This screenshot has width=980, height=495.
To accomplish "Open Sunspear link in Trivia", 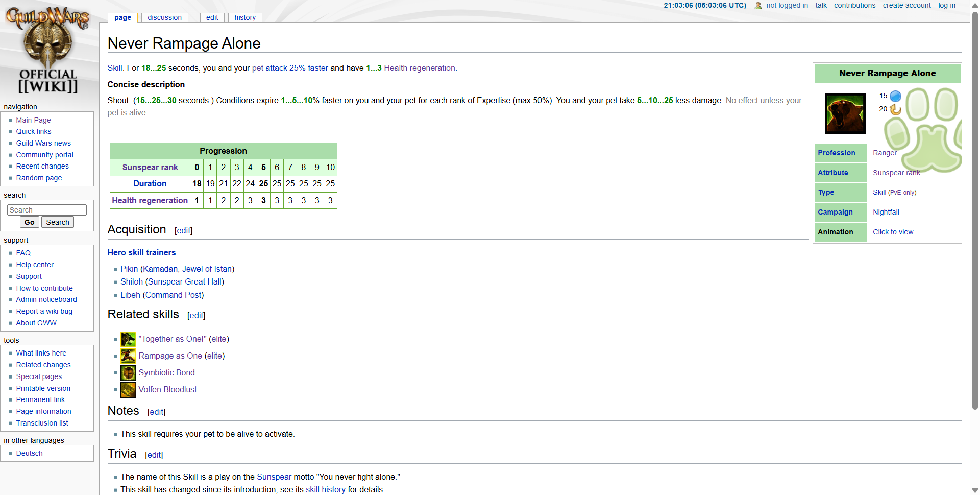I will tap(274, 477).
